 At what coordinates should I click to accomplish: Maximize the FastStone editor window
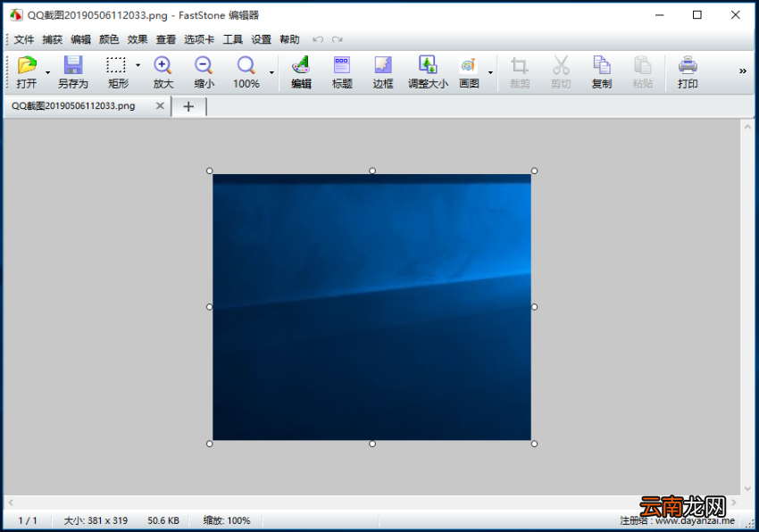click(x=697, y=15)
